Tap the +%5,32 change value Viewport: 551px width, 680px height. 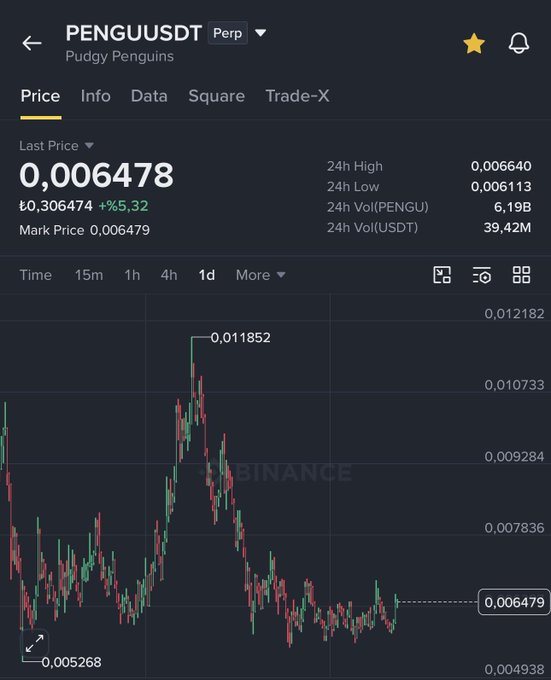(x=124, y=206)
